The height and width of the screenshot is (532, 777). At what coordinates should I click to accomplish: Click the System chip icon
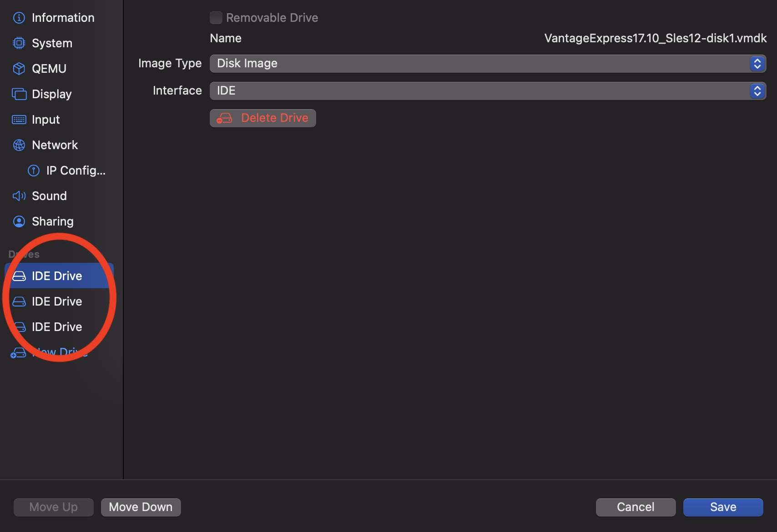pos(19,43)
